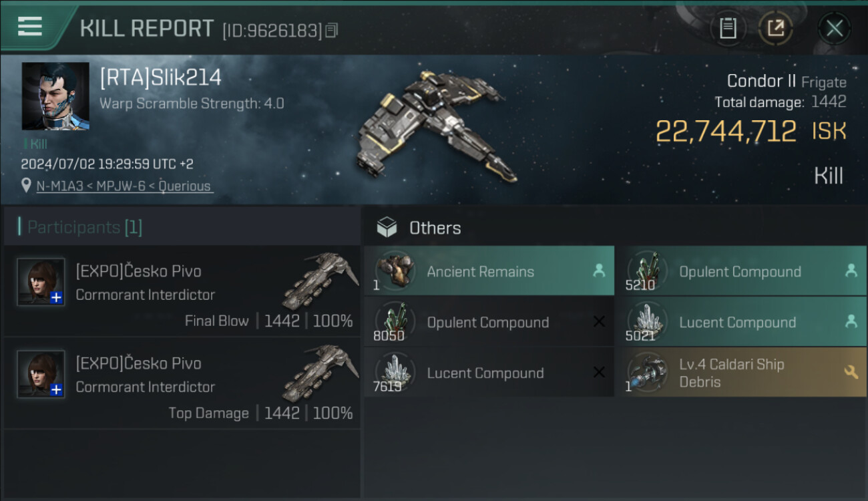Select Opulent Compound stack of 8050
Image resolution: width=868 pixels, height=501 pixels.
pos(489,322)
